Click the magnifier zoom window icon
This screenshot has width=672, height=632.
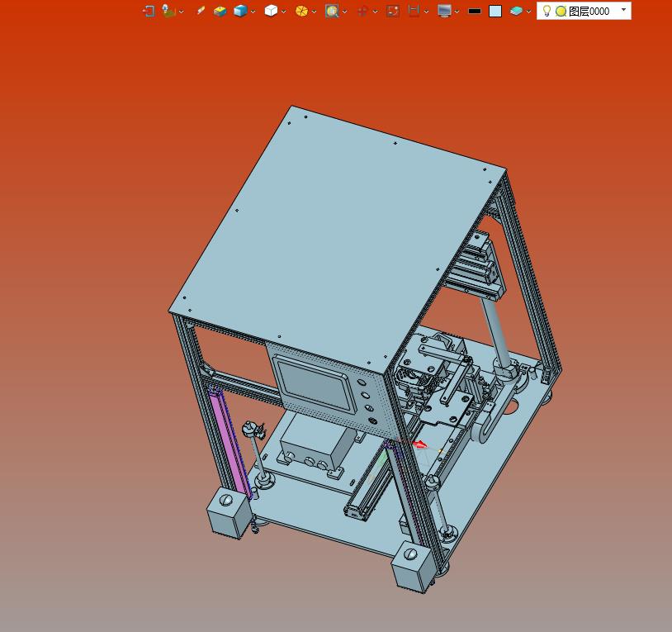click(x=332, y=11)
